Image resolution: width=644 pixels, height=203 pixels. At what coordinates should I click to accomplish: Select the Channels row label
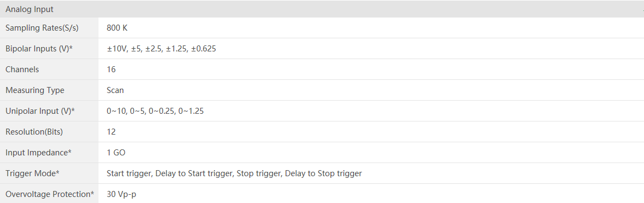tap(22, 69)
